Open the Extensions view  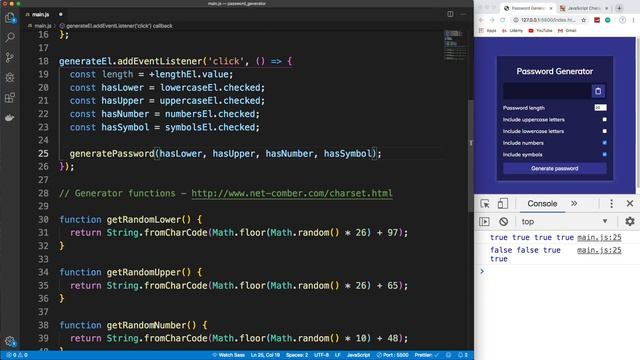click(10, 98)
